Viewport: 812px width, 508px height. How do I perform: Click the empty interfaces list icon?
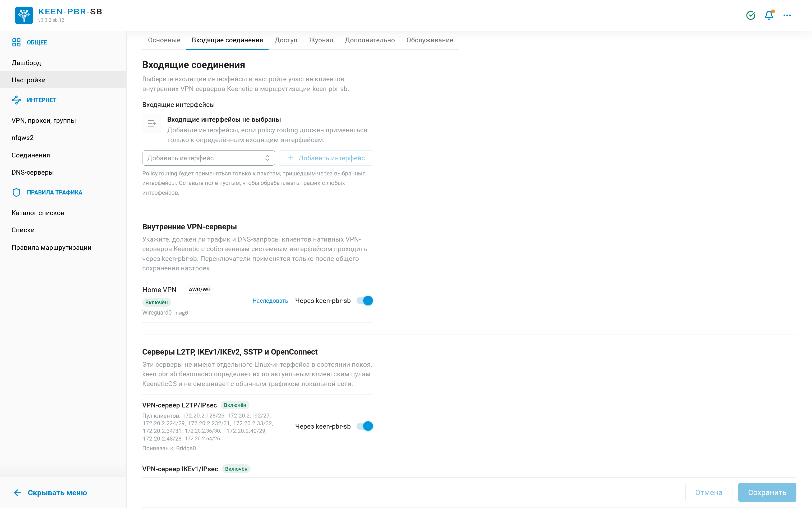click(152, 123)
